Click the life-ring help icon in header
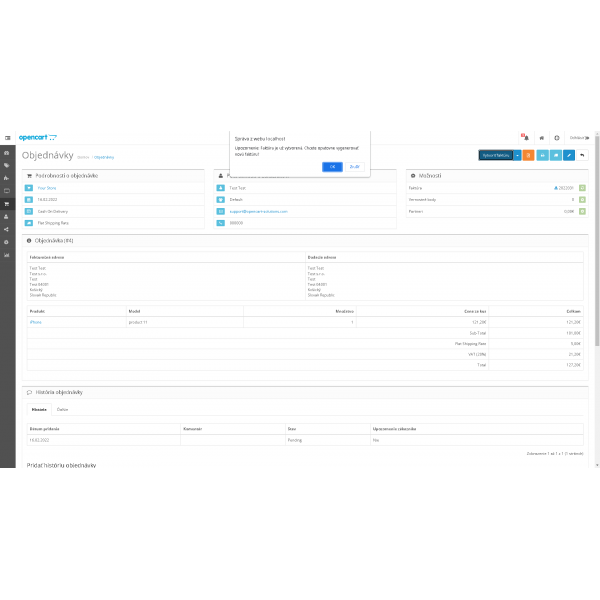The image size is (600, 600). tap(557, 138)
